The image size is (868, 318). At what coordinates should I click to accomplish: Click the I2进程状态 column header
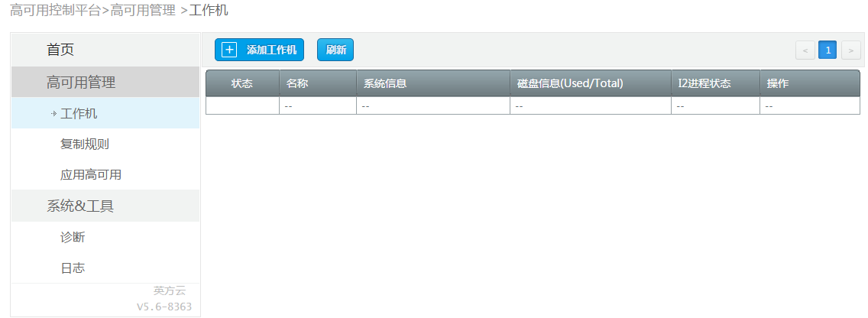pos(715,83)
